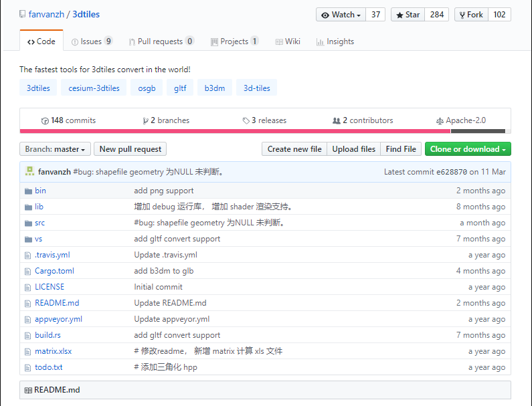Click the commits history clock icon
This screenshot has width=532, height=406.
45,121
